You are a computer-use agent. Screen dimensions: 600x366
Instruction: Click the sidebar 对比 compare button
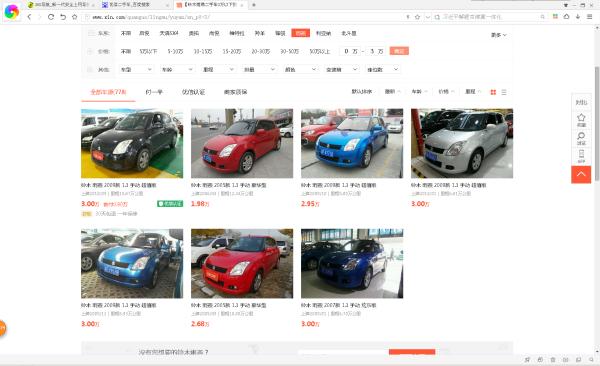pos(581,102)
